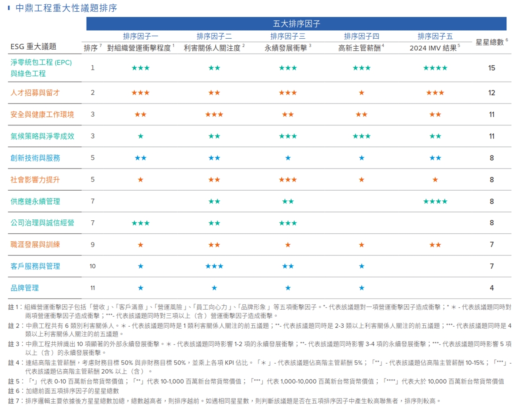Click rank 10 in the 客戶服務與管理 row

pos(93,266)
